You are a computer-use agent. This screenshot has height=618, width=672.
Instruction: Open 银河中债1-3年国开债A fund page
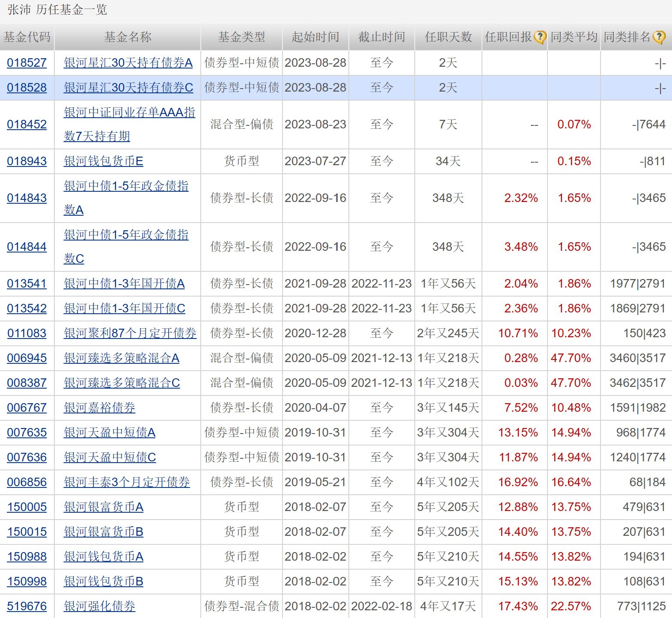coord(124,284)
